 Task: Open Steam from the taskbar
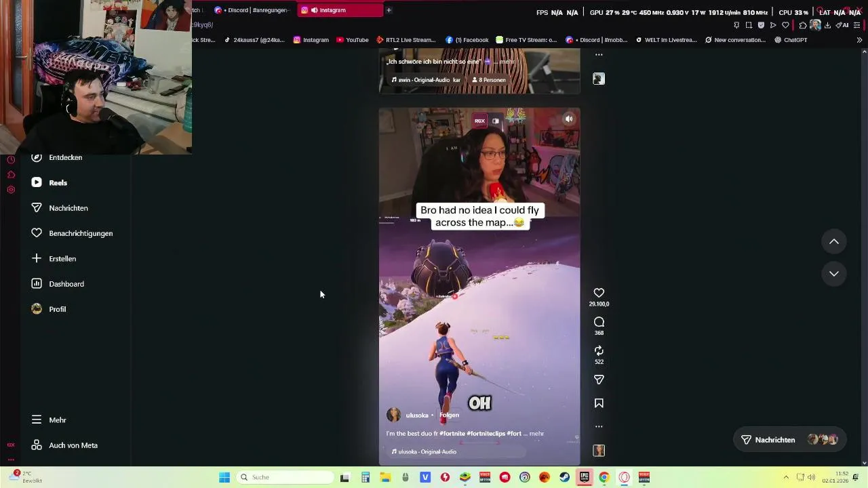tap(564, 477)
